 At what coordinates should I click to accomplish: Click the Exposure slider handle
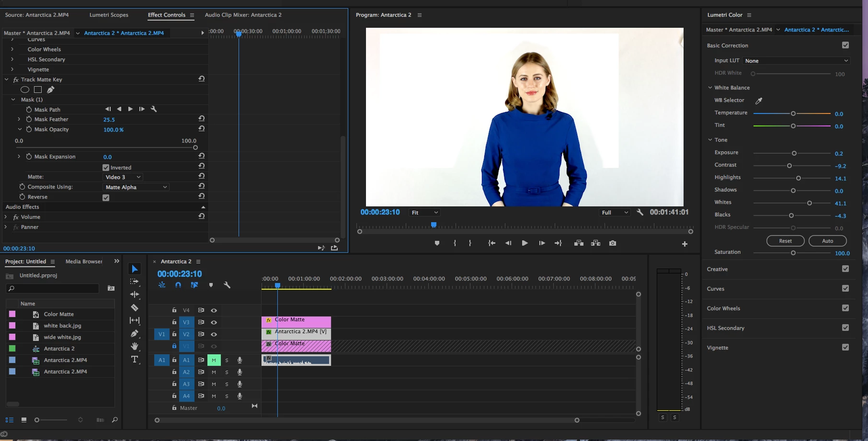[x=794, y=153]
